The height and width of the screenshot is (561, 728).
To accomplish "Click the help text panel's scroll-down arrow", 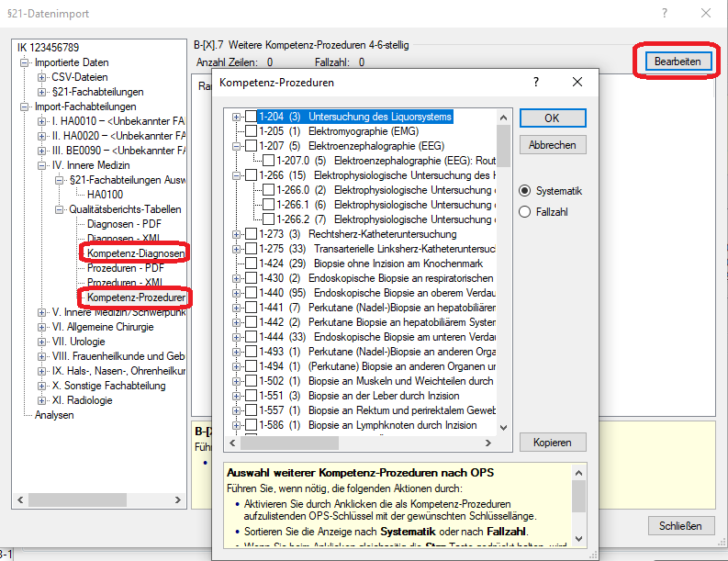I will 578,539.
